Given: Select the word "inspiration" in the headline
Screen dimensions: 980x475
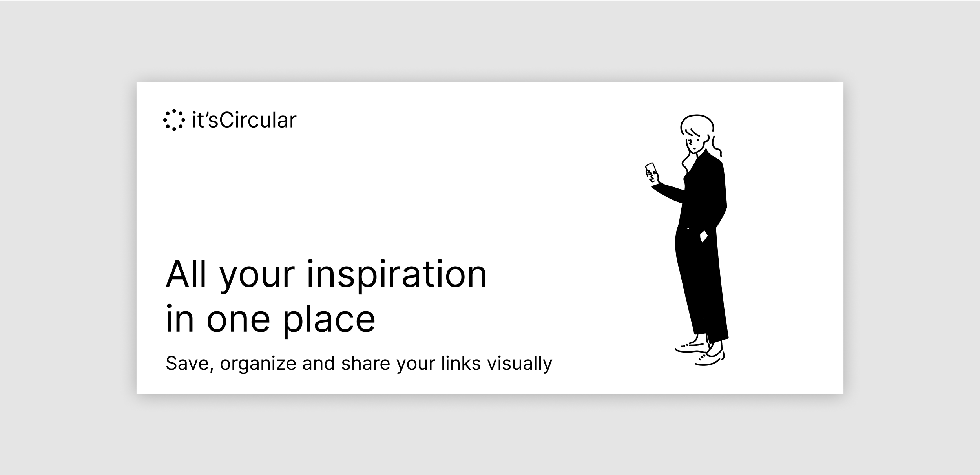Looking at the screenshot, I should (396, 274).
